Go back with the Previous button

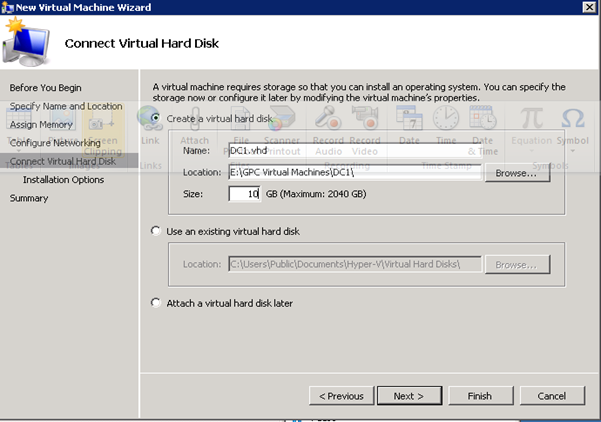tap(342, 396)
